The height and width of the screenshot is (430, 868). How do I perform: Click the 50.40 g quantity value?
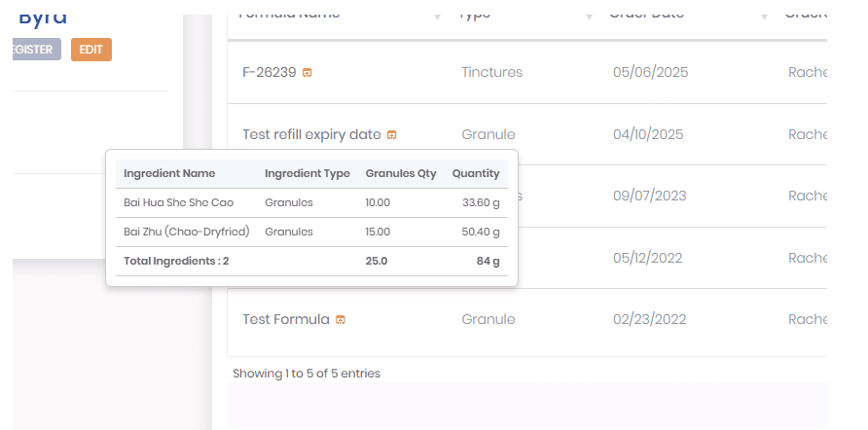click(481, 232)
